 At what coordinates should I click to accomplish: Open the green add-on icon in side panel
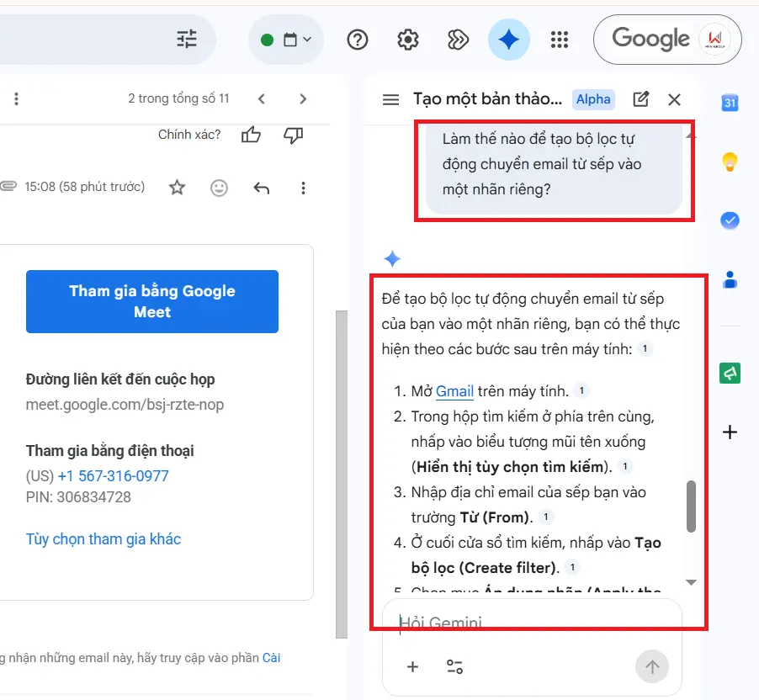[x=730, y=374]
